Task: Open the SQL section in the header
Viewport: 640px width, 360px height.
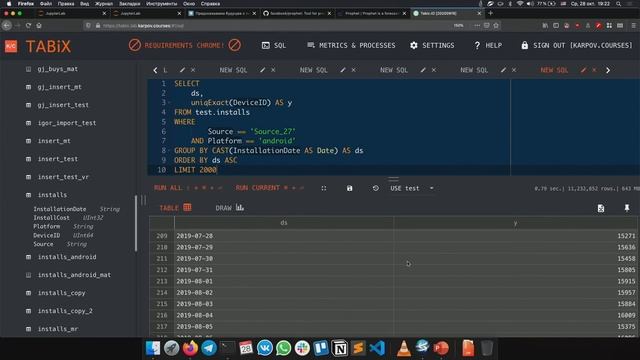Action: tap(274, 45)
